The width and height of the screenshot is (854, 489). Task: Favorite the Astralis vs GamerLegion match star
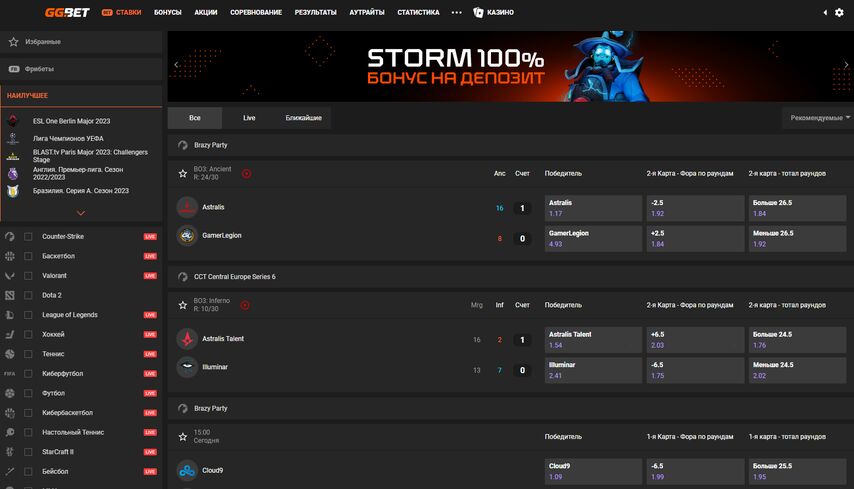click(x=183, y=174)
